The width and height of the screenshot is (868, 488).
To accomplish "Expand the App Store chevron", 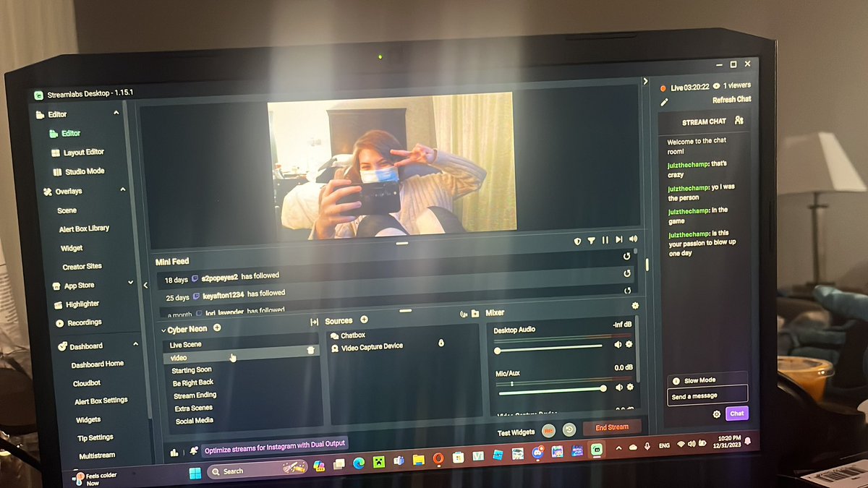I will pyautogui.click(x=131, y=283).
